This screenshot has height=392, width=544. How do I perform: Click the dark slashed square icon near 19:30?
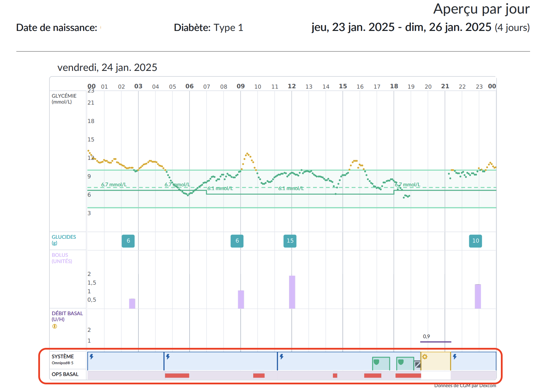418,365
